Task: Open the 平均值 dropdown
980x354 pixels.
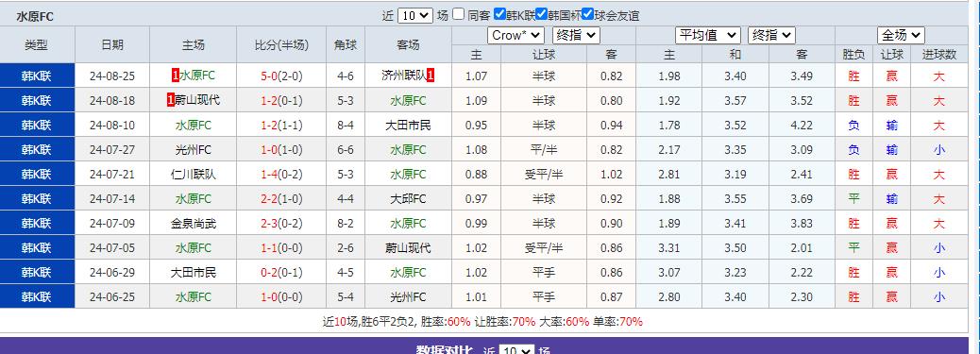Action: (x=707, y=36)
